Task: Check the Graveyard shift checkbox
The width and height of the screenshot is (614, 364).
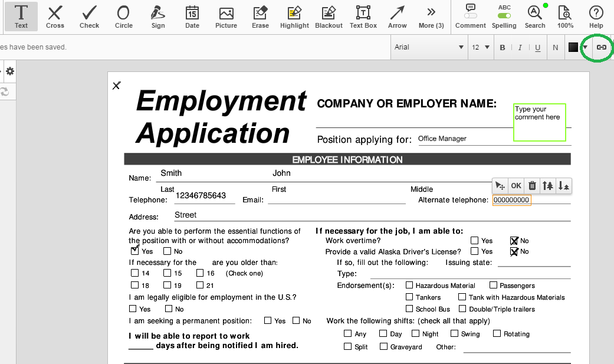Action: [x=384, y=346]
